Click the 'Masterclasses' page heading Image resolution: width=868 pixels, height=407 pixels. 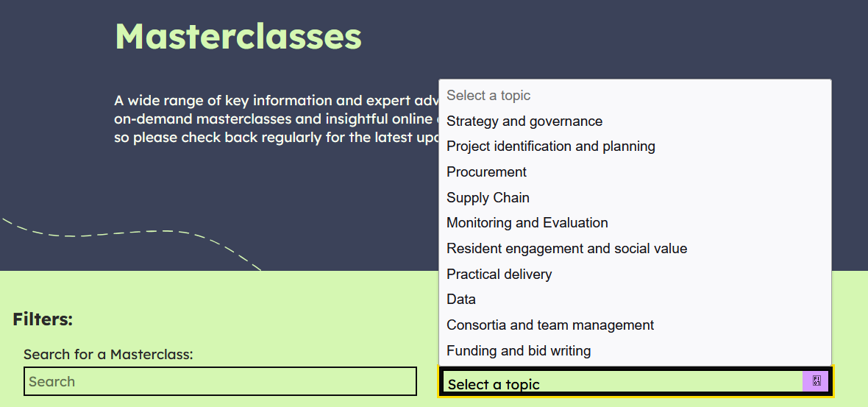pyautogui.click(x=238, y=36)
